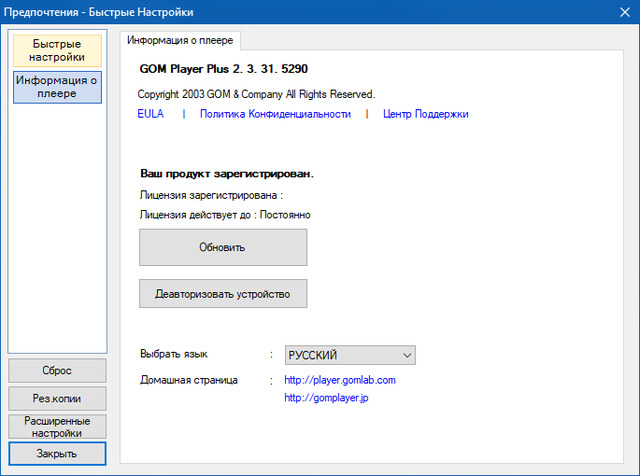The width and height of the screenshot is (640, 476).
Task: Click the Выбрать язык label
Action: point(174,354)
